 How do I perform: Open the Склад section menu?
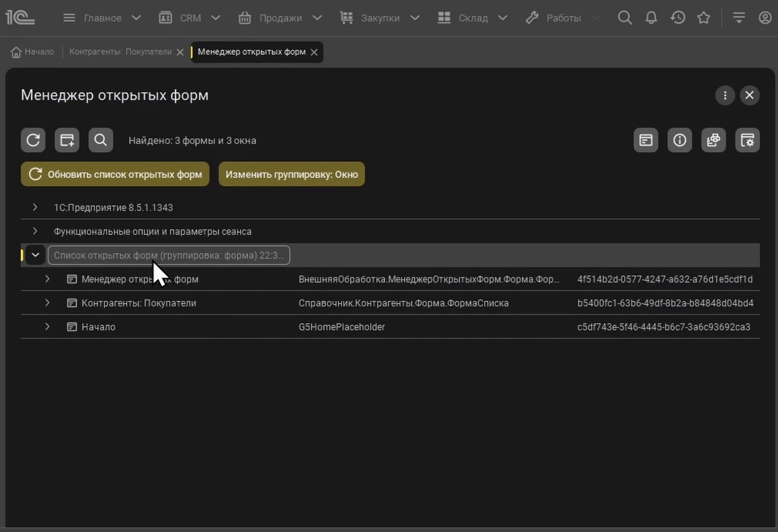click(473, 18)
